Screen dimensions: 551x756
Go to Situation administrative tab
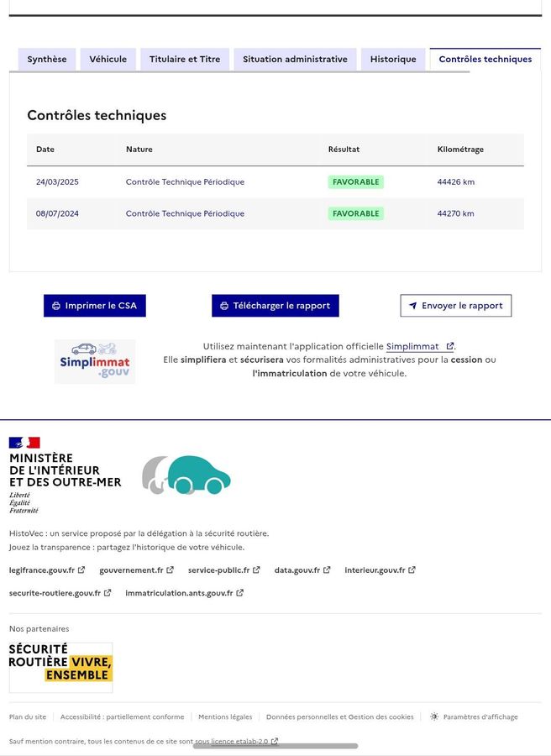tap(295, 60)
